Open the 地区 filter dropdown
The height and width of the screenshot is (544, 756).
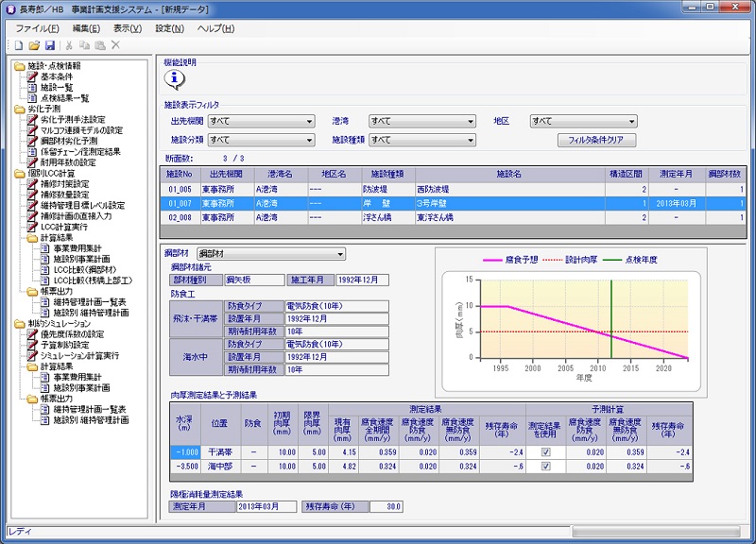(582, 121)
